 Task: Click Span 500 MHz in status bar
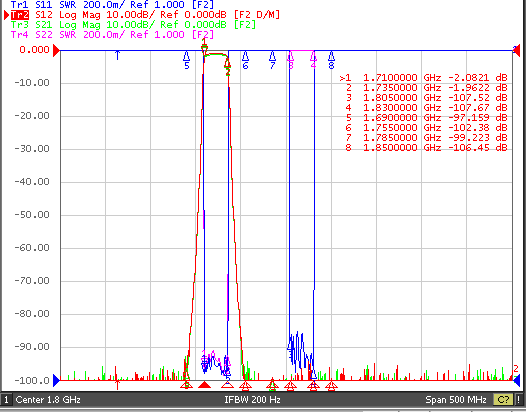456,400
